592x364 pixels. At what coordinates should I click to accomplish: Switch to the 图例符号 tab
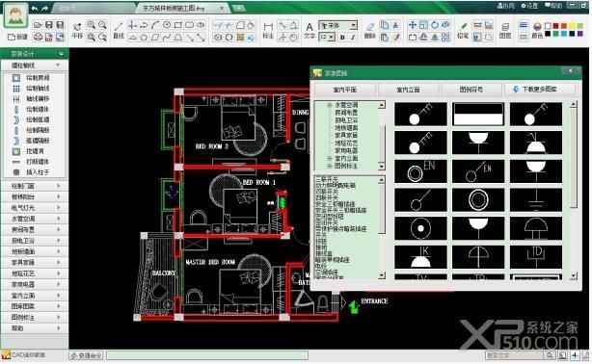(471, 90)
